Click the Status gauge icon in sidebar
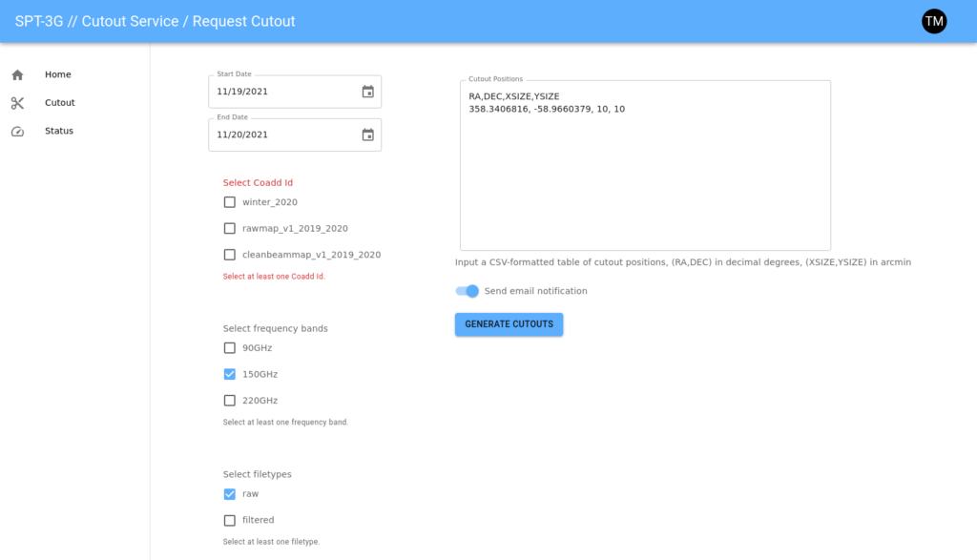 (17, 132)
